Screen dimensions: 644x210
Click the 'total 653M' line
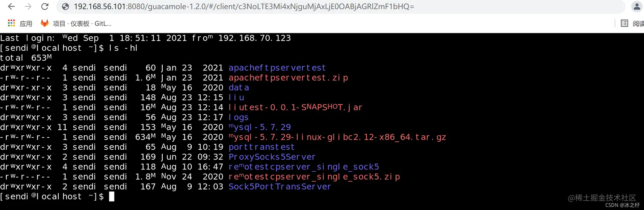(x=26, y=58)
